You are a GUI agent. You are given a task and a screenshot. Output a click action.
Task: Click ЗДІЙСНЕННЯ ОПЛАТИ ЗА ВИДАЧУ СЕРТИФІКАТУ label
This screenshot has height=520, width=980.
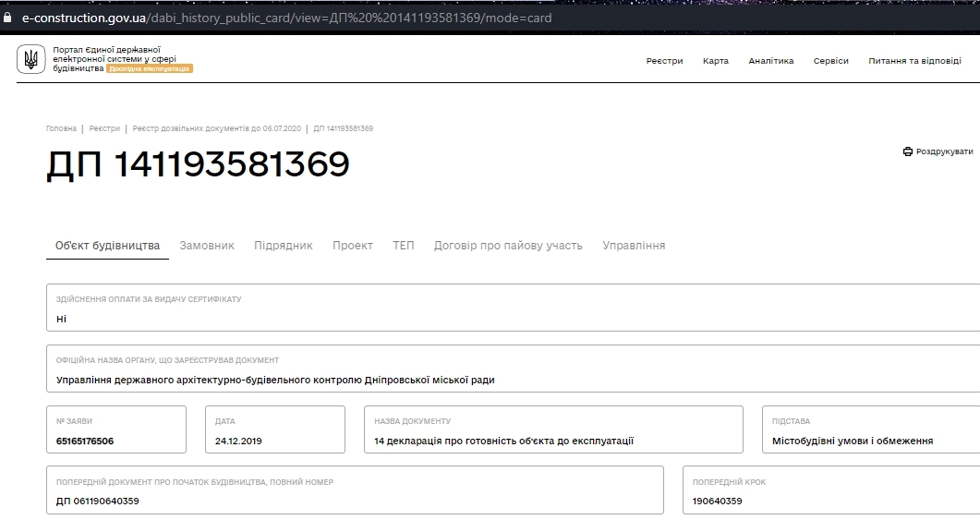(x=148, y=299)
